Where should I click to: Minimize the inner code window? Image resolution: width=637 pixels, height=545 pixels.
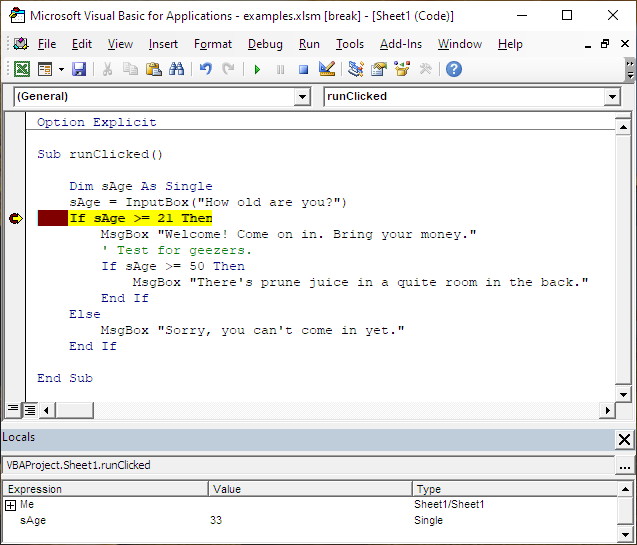click(x=587, y=45)
